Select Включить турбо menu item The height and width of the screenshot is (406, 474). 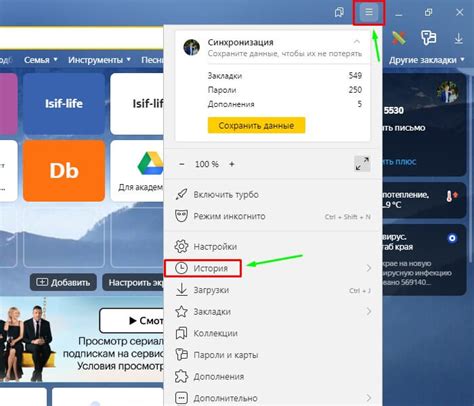pos(273,195)
